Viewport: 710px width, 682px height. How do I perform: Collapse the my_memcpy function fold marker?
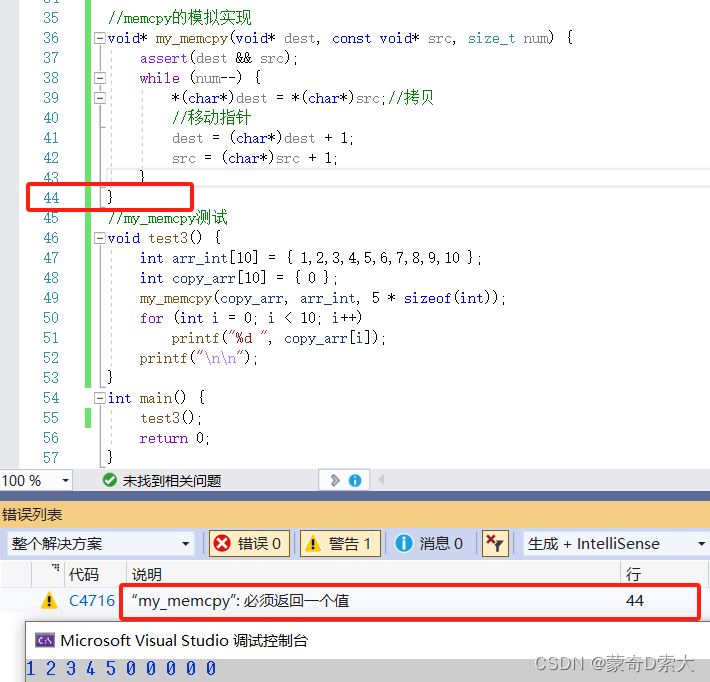pos(99,38)
